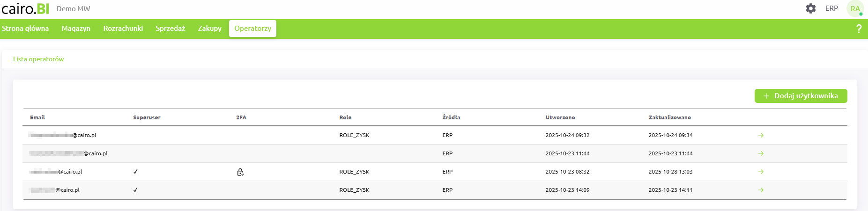Viewport: 868px width, 211px height.
Task: Click the 2FA lock icon in third row
Action: tap(240, 172)
